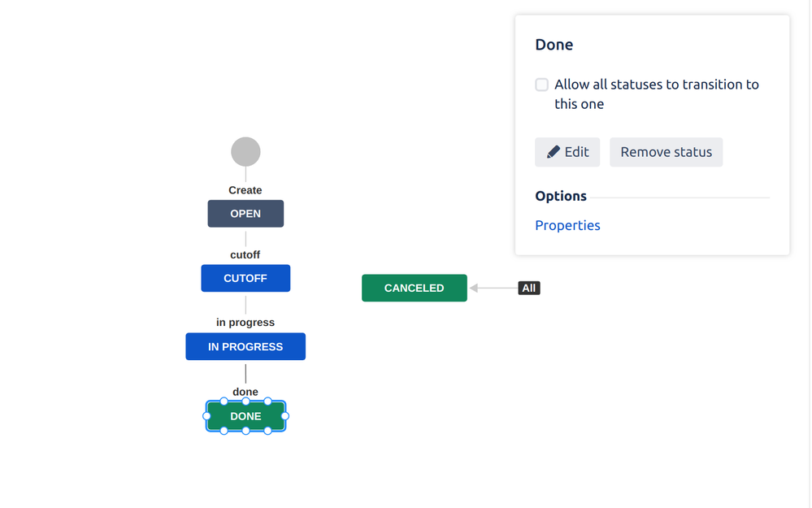Click the top center handle of DONE
The height and width of the screenshot is (508, 812).
click(246, 402)
